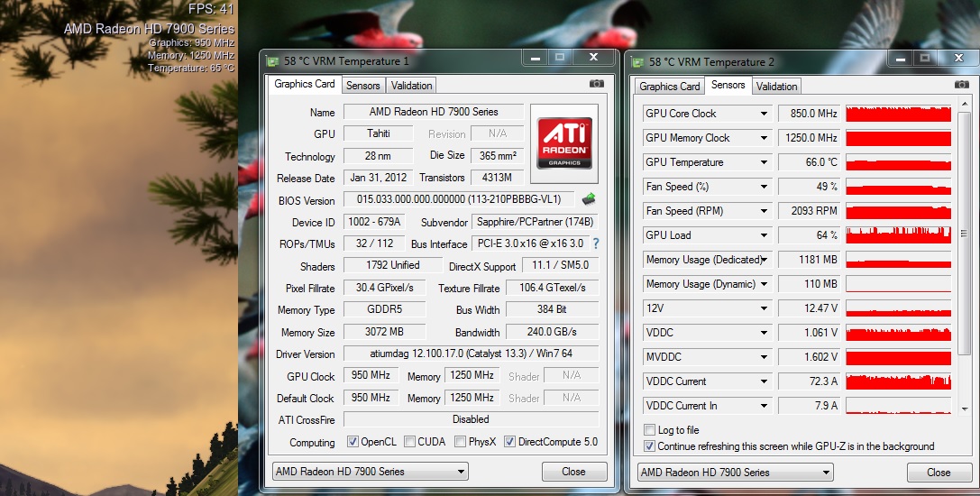Click the BIOS Version value field
The width and height of the screenshot is (980, 496).
click(x=459, y=199)
